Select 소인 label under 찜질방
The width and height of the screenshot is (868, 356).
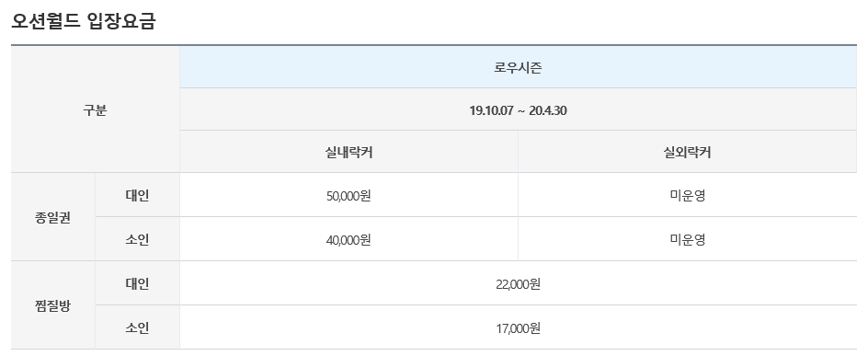137,327
